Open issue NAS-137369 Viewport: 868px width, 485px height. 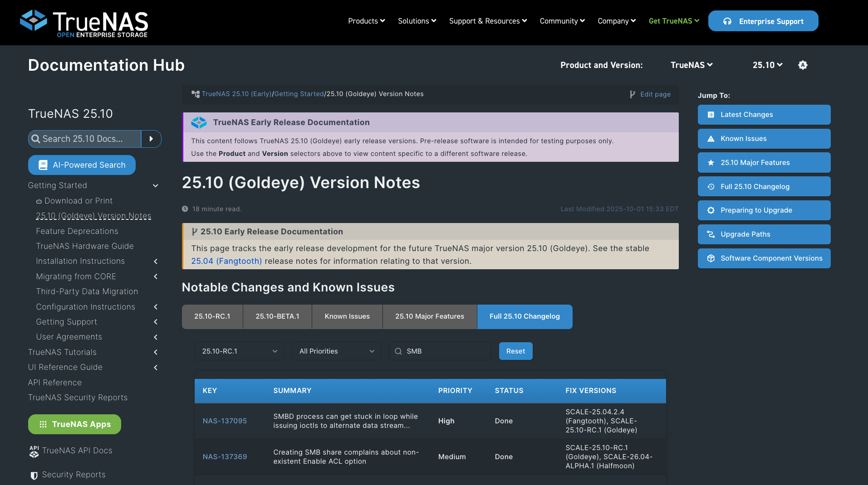[x=225, y=457]
